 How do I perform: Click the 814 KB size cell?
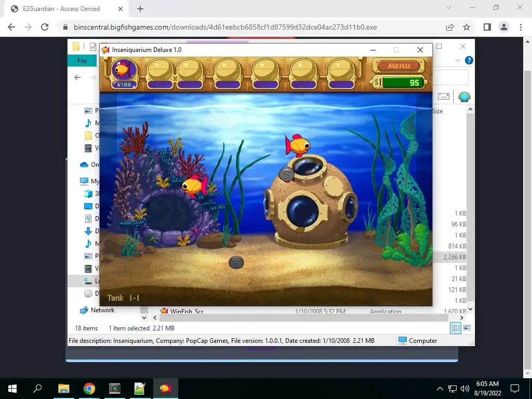[457, 246]
